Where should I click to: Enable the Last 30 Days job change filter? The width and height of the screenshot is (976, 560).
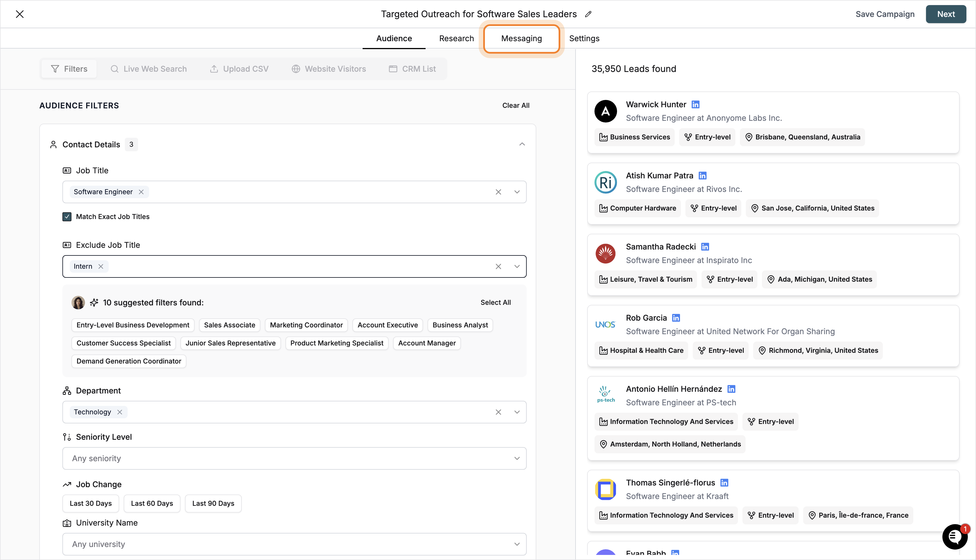pyautogui.click(x=90, y=503)
